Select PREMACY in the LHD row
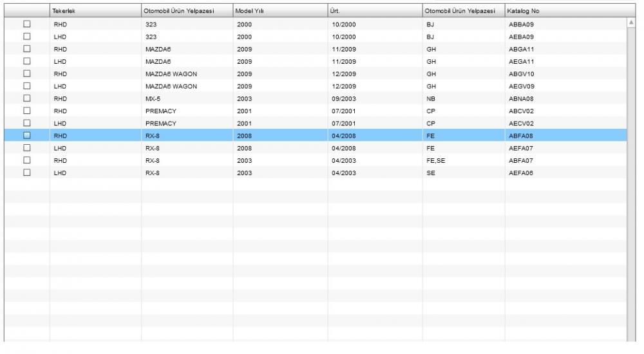Viewport: 644px width, 354px height. pyautogui.click(x=160, y=123)
